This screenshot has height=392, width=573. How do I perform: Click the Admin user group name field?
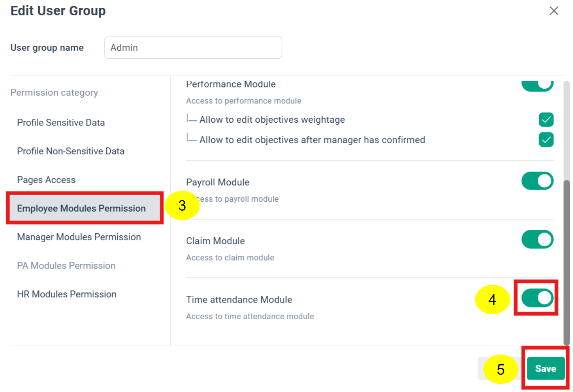click(193, 47)
